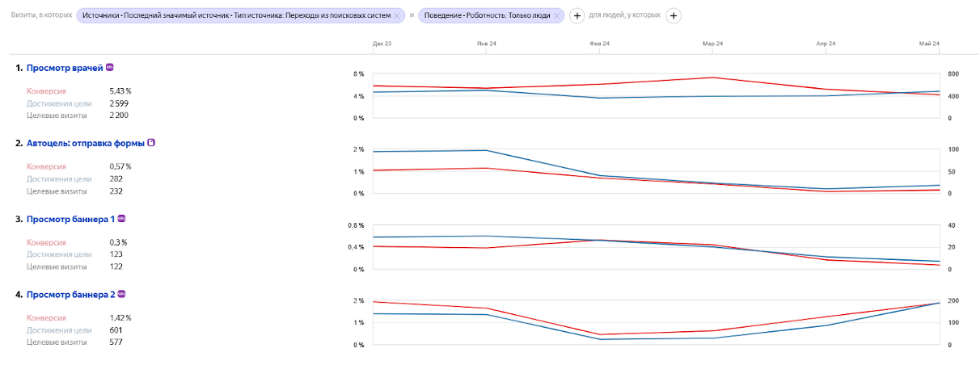The width and height of the screenshot is (980, 365).
Task: Click the URL icon beside 'Просмотр баннера 2'
Action: point(121,294)
